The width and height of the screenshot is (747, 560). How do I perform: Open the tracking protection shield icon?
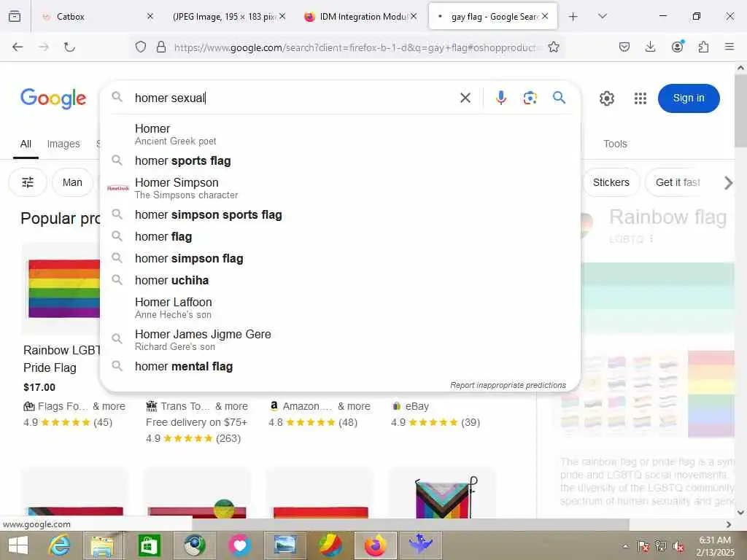click(141, 47)
